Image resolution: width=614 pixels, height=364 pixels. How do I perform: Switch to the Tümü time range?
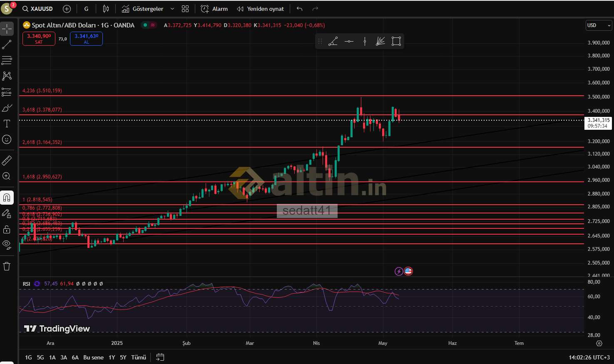(139, 357)
